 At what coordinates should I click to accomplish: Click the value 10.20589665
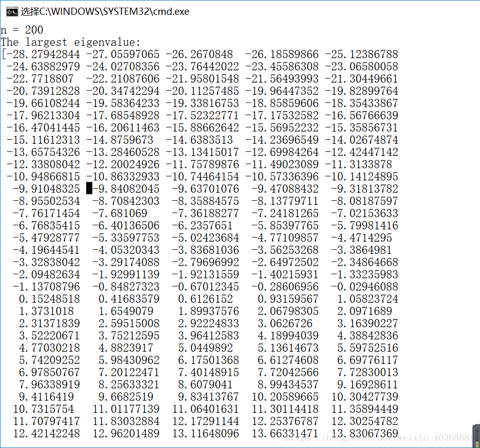coord(285,397)
